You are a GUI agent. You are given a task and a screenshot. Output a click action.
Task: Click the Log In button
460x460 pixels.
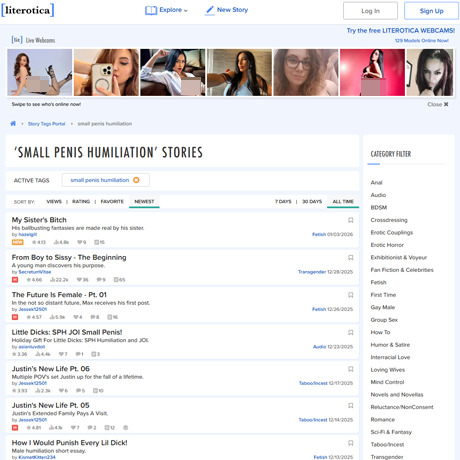(370, 11)
